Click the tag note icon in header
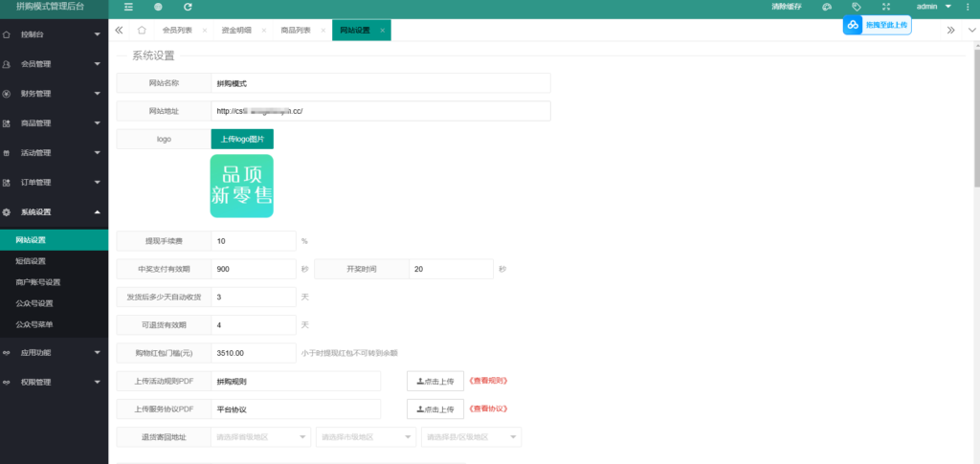The image size is (980, 464). click(x=857, y=7)
